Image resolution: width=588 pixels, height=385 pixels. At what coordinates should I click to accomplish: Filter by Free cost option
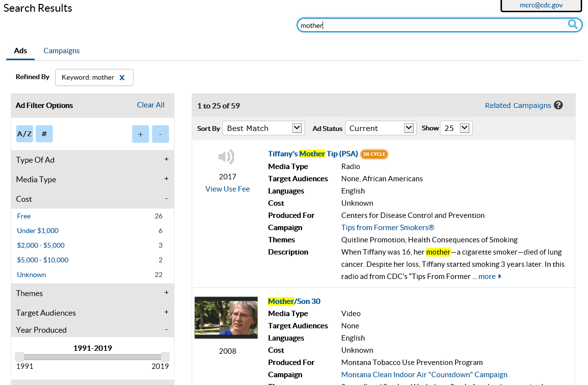point(24,216)
